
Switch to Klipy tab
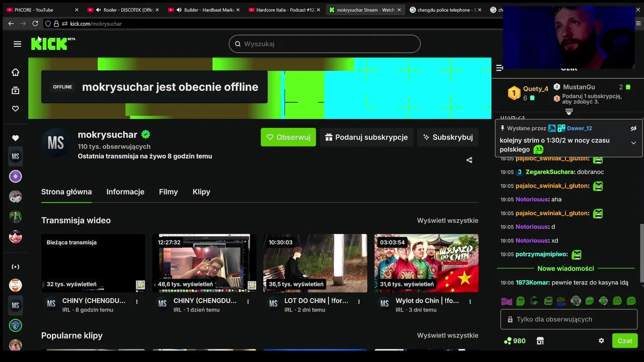click(201, 192)
